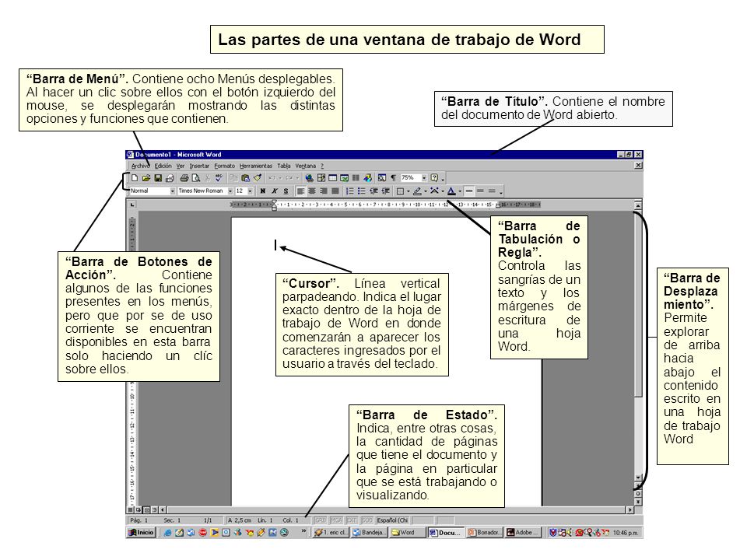Screen dimensions: 747x560
Task: Expand the border style dropdown arrow
Action: point(409,191)
